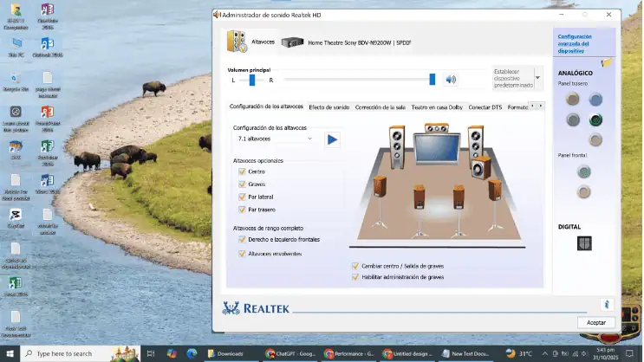Click the main volume slider handle
Screen dimensions: 644x362
pyautogui.click(x=432, y=80)
